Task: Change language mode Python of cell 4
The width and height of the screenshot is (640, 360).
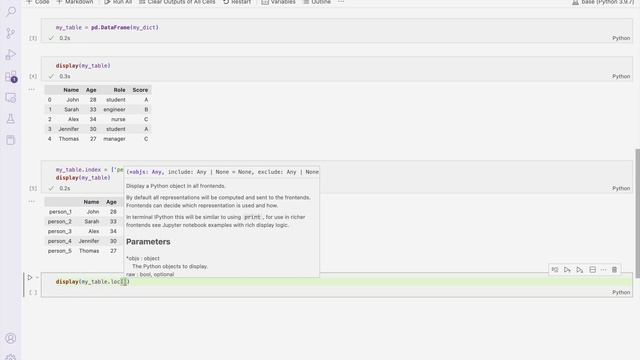Action: [x=621, y=76]
